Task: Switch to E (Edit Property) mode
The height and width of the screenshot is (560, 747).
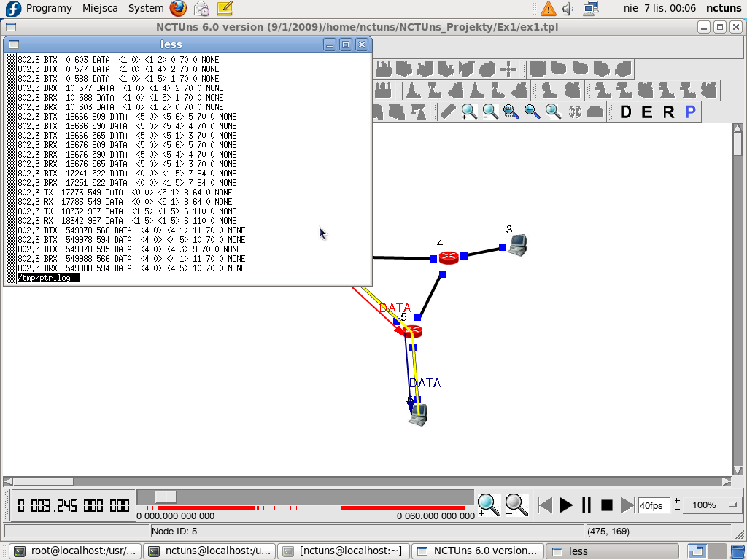Action: (646, 112)
